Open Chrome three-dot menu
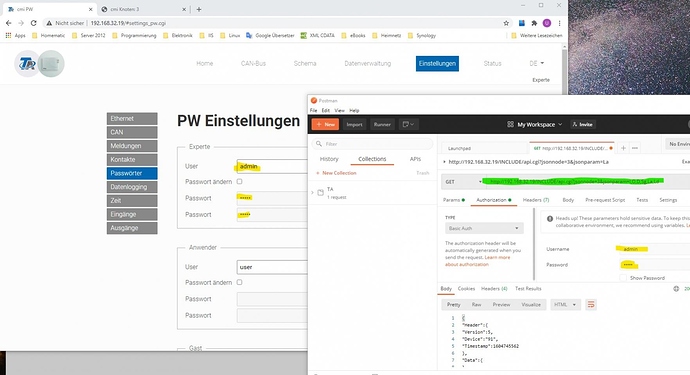This screenshot has width=690, height=375. 559,23
